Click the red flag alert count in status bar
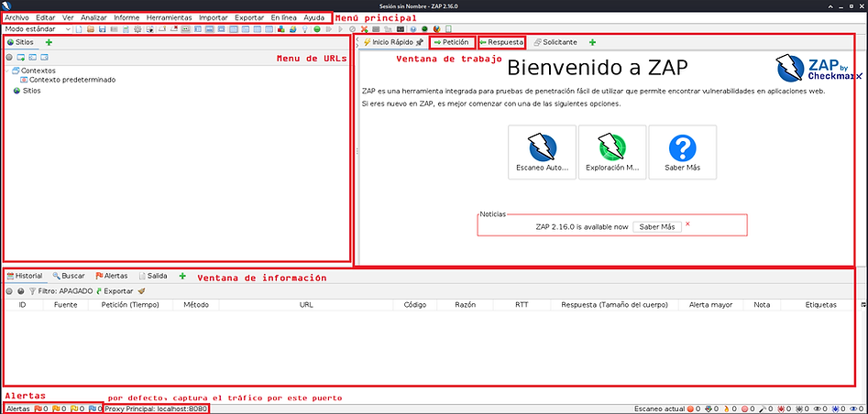 (41, 409)
